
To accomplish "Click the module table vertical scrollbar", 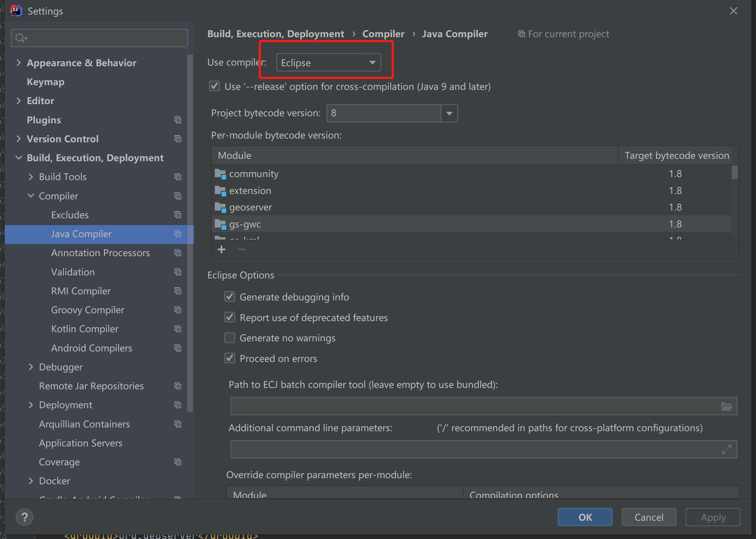I will [734, 172].
